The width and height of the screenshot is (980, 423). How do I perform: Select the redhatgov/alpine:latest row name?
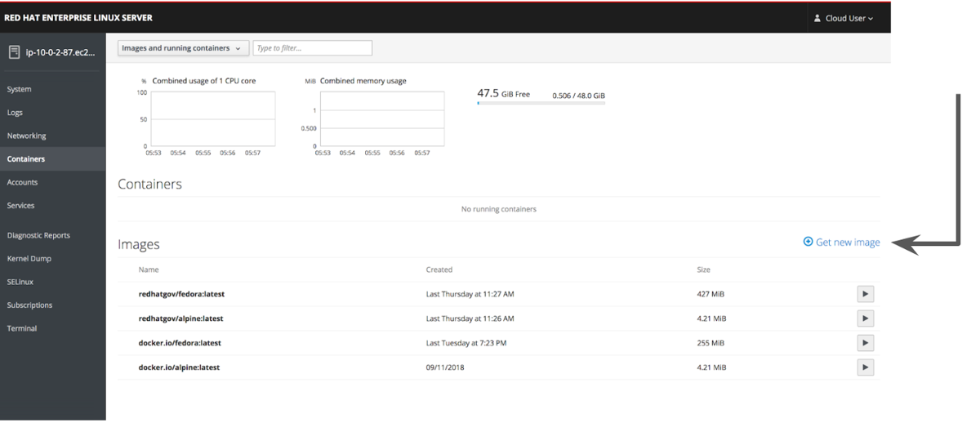pyautogui.click(x=180, y=318)
